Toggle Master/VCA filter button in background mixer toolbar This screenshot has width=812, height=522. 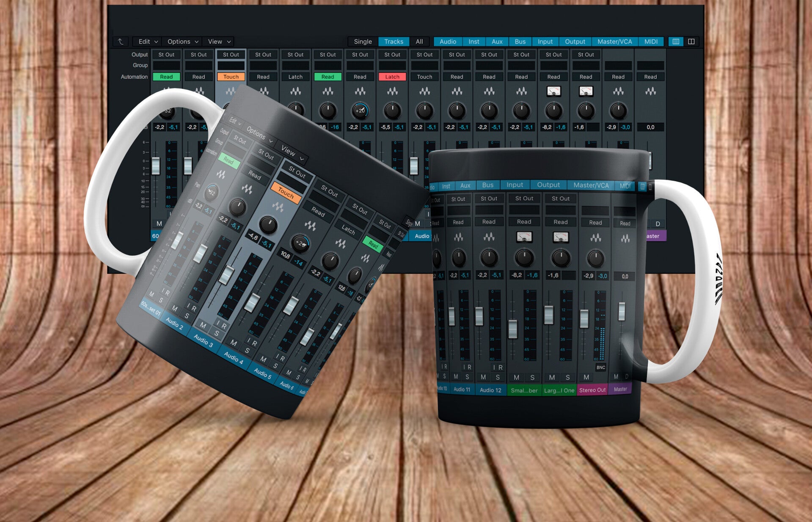(614, 41)
